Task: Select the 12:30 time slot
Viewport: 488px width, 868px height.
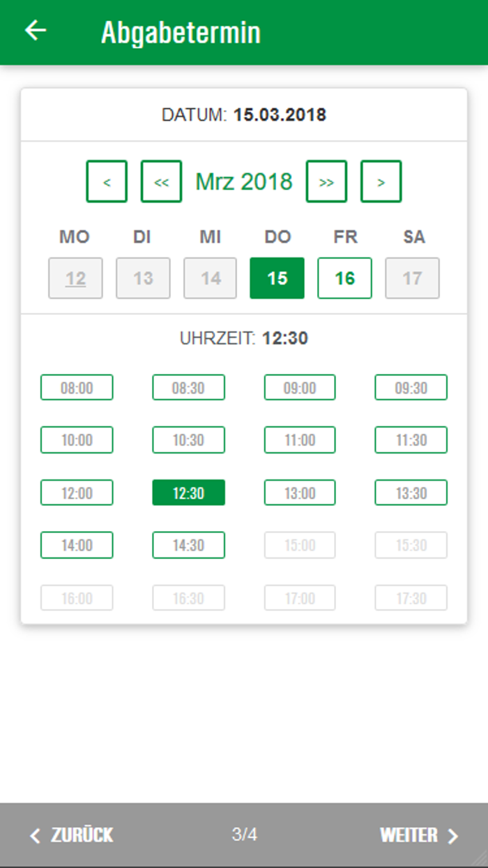Action: tap(188, 493)
